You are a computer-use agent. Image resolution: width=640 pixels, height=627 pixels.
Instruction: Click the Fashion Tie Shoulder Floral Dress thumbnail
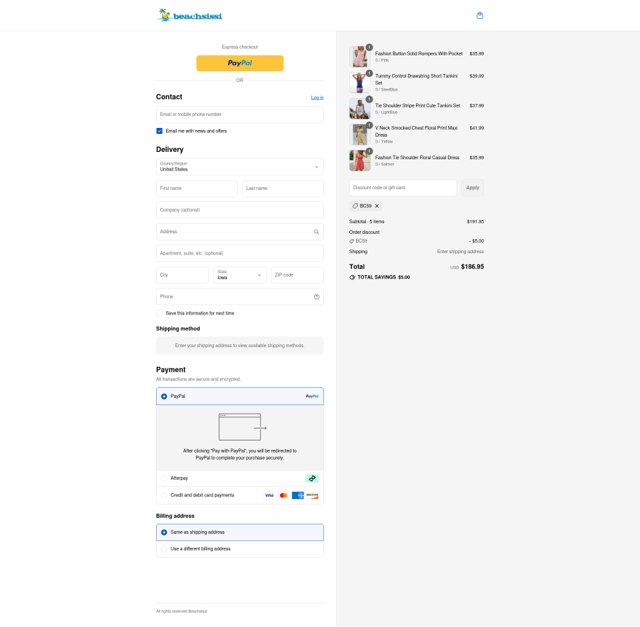[360, 160]
